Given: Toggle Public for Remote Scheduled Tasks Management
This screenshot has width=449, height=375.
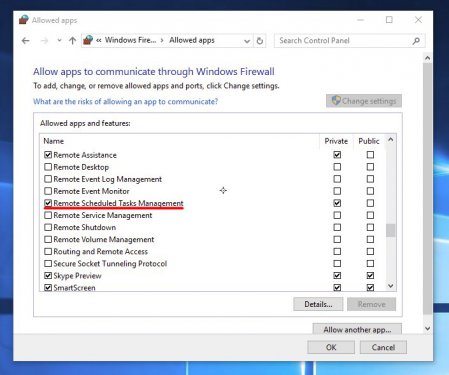Looking at the screenshot, I should 370,203.
